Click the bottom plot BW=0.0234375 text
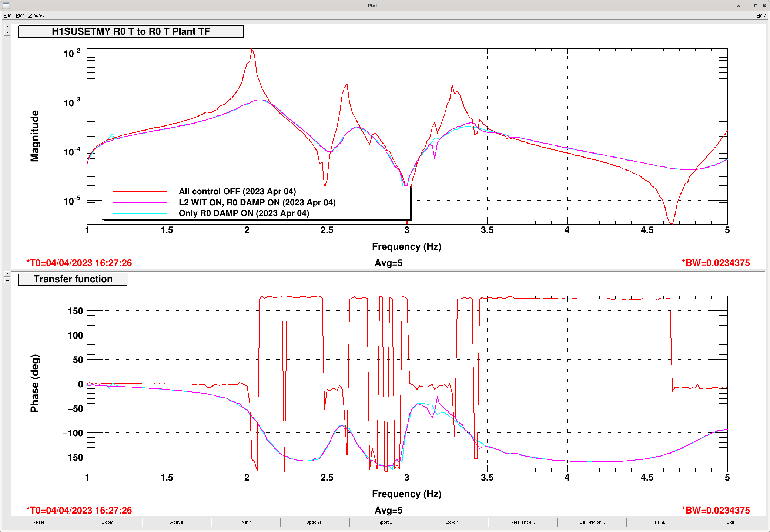This screenshot has width=770, height=532. [716, 511]
